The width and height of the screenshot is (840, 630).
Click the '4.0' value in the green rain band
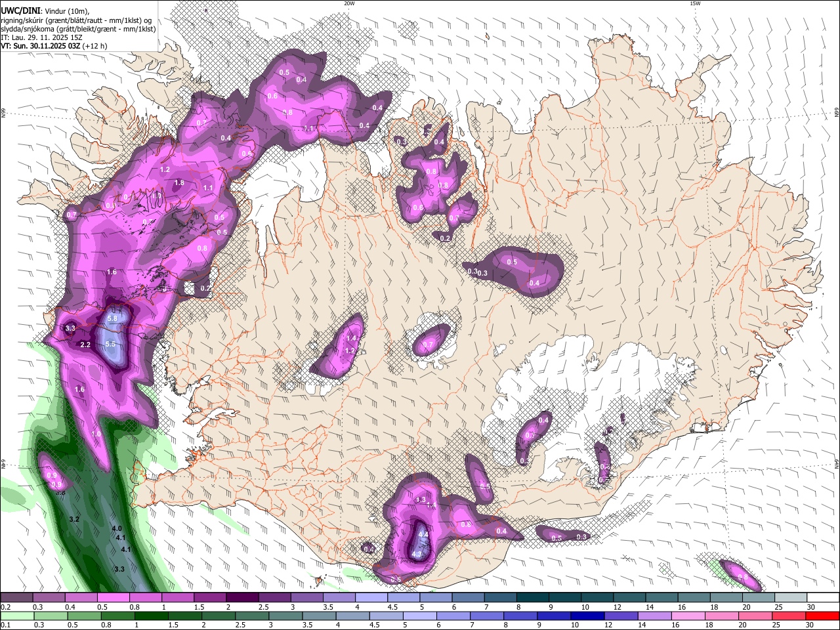coord(117,528)
